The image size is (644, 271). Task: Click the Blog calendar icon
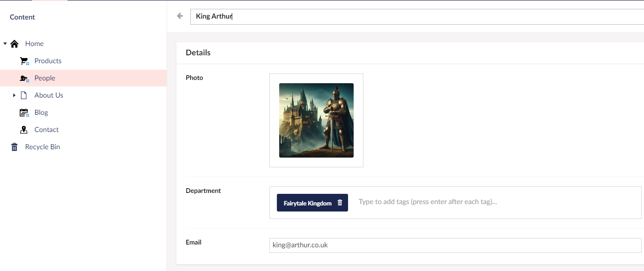pos(24,112)
